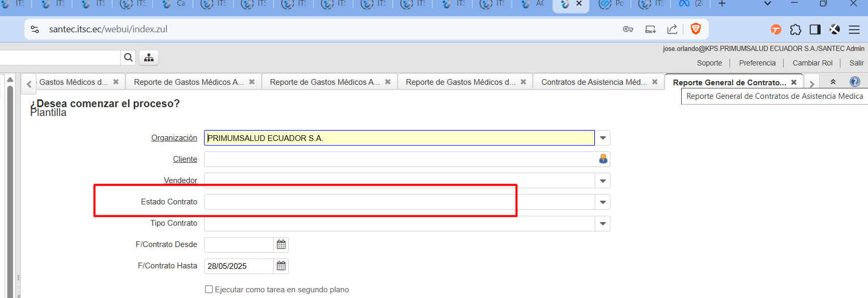
Task: Click the Preferencia link
Action: coord(757,63)
